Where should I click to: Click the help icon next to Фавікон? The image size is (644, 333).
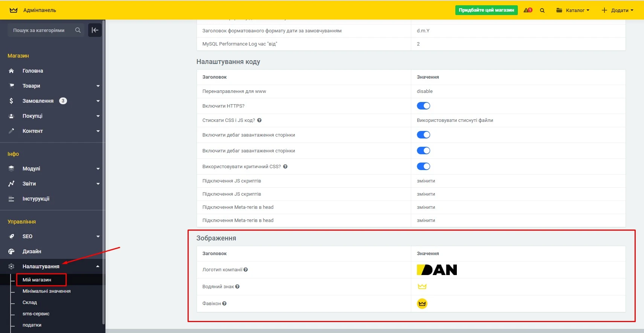pos(224,304)
